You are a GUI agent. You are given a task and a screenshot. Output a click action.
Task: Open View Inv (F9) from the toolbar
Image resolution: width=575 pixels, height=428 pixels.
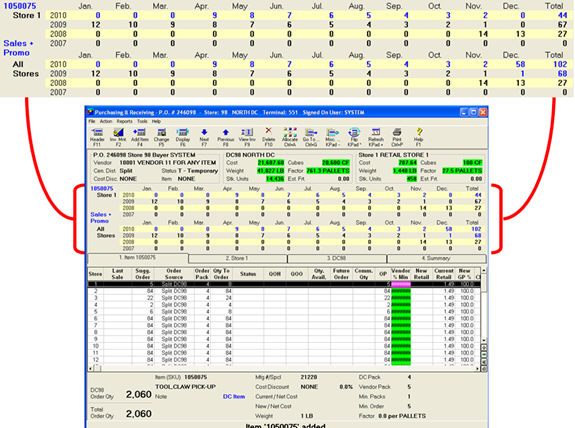click(x=247, y=137)
